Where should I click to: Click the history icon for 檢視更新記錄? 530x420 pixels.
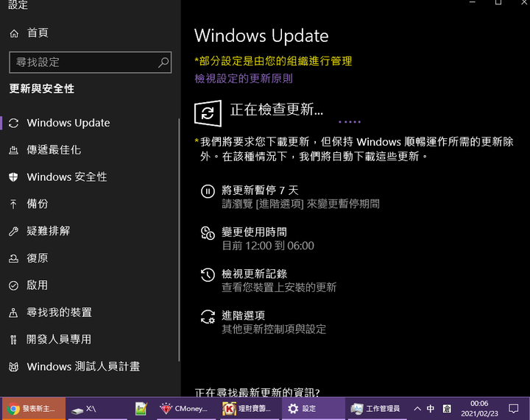(x=208, y=275)
